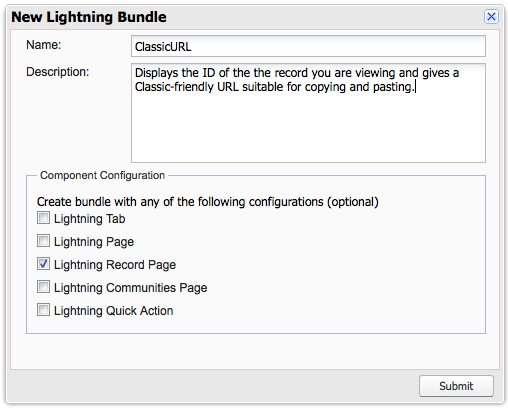The width and height of the screenshot is (508, 409).
Task: Select the 'Lightning Communities Page' label text
Action: (131, 288)
